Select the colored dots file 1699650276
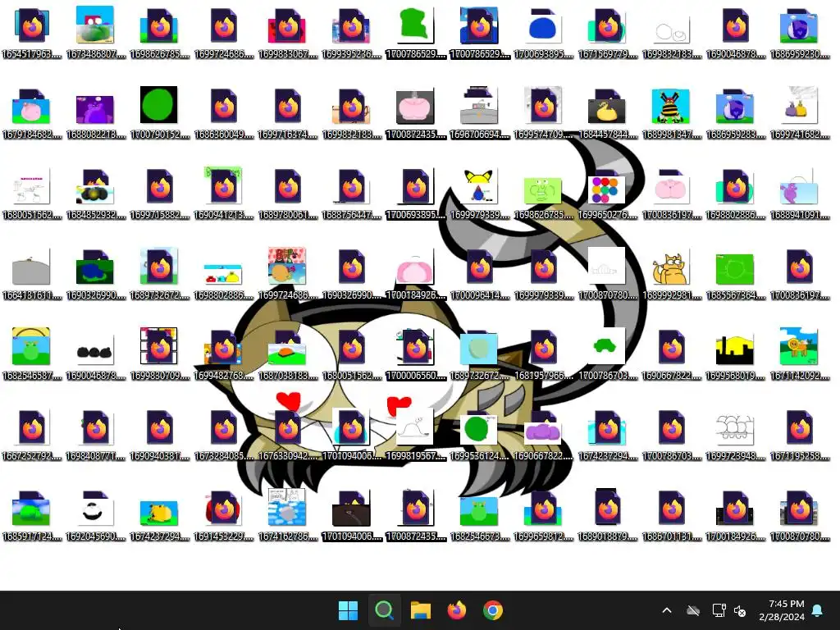This screenshot has width=840, height=630. (x=608, y=193)
